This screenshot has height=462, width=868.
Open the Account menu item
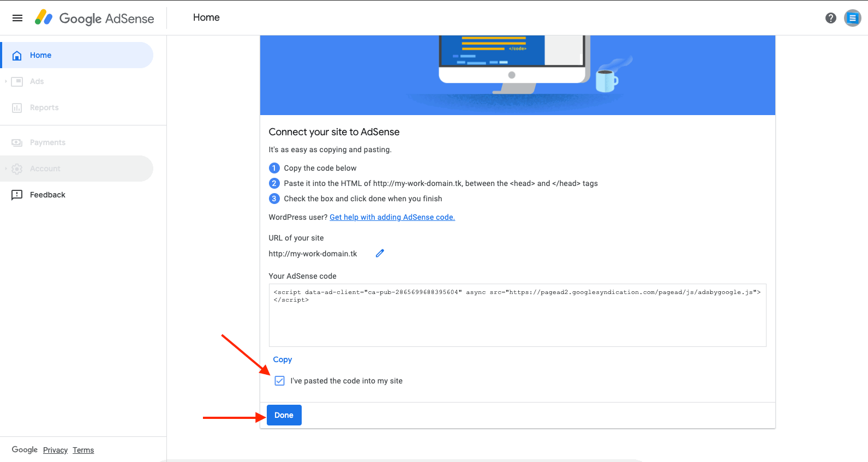[x=77, y=169]
